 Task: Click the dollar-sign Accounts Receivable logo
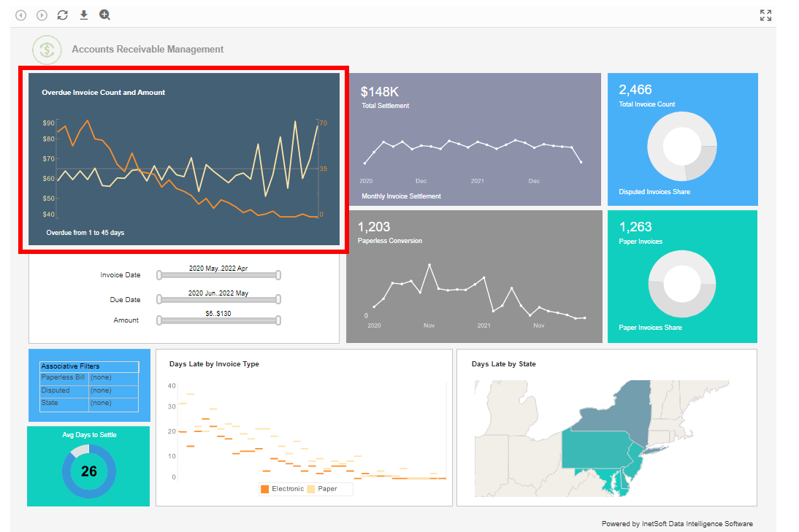[47, 50]
